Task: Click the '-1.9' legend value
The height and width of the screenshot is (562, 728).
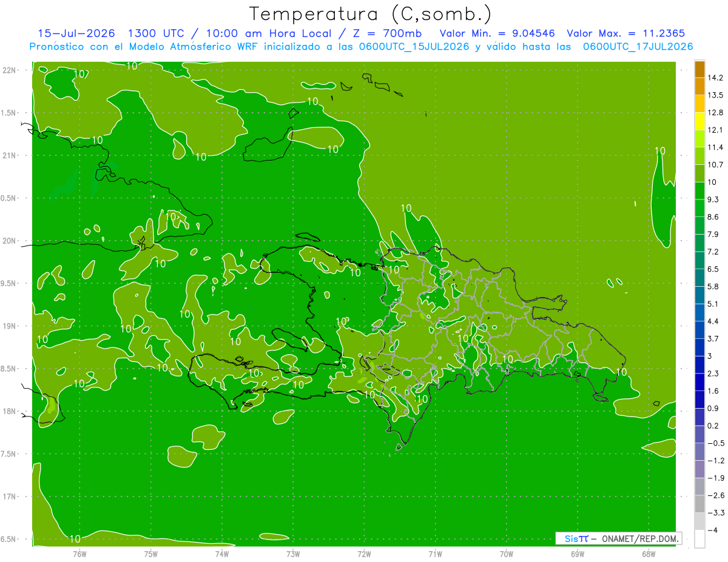Action: click(715, 478)
